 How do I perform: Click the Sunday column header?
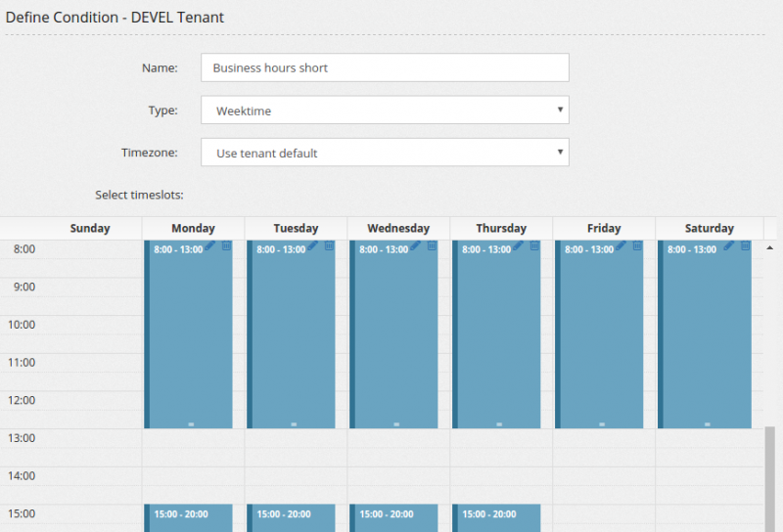90,228
